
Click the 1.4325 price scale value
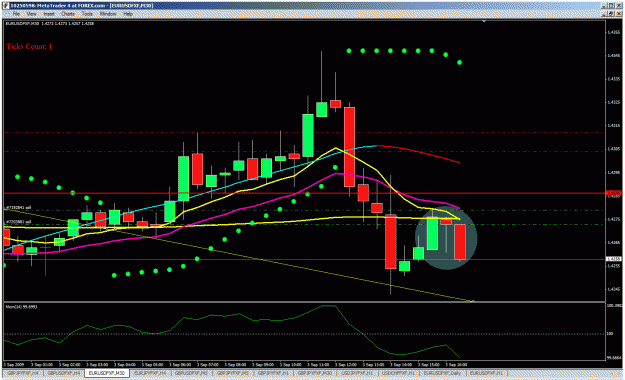point(614,102)
